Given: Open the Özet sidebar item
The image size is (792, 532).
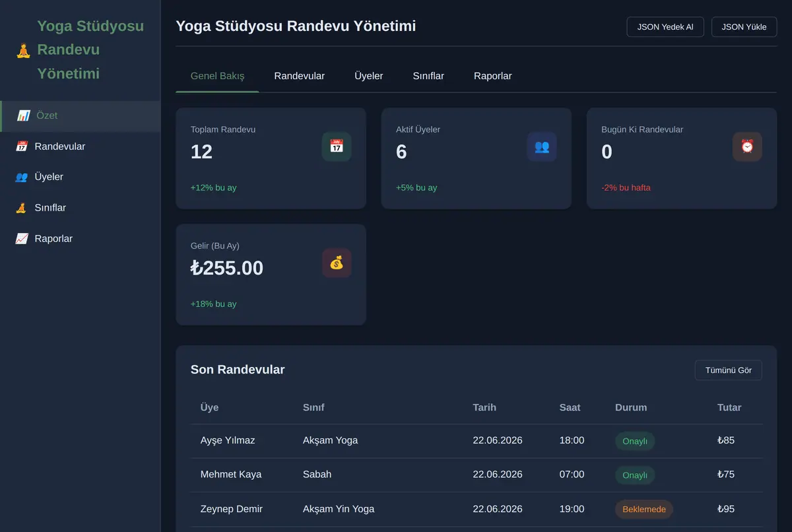Looking at the screenshot, I should 81,116.
